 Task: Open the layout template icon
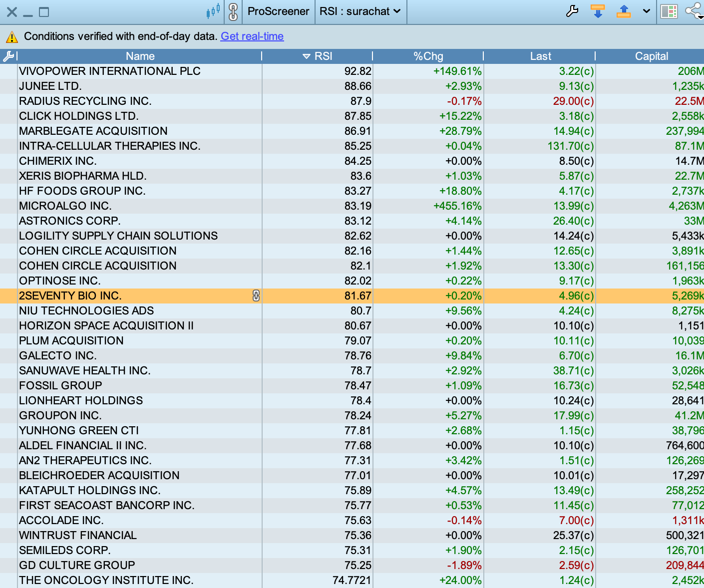click(x=669, y=11)
